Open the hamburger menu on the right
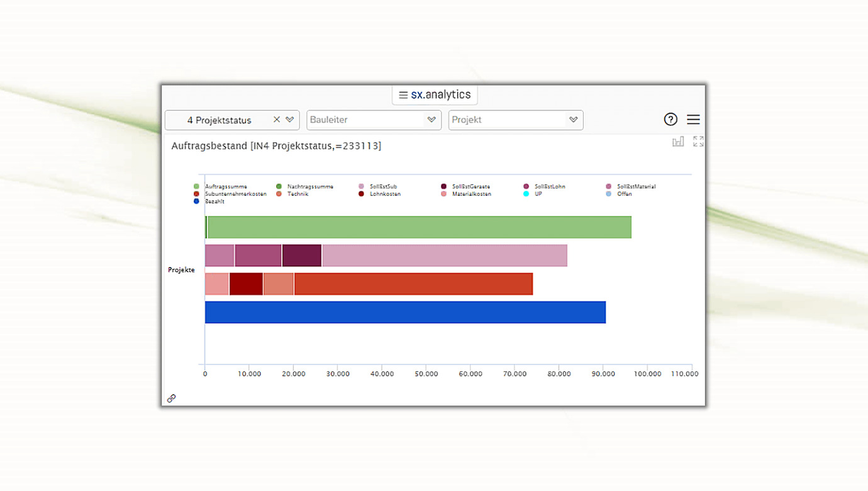Viewport: 868px width, 491px height. coord(693,120)
